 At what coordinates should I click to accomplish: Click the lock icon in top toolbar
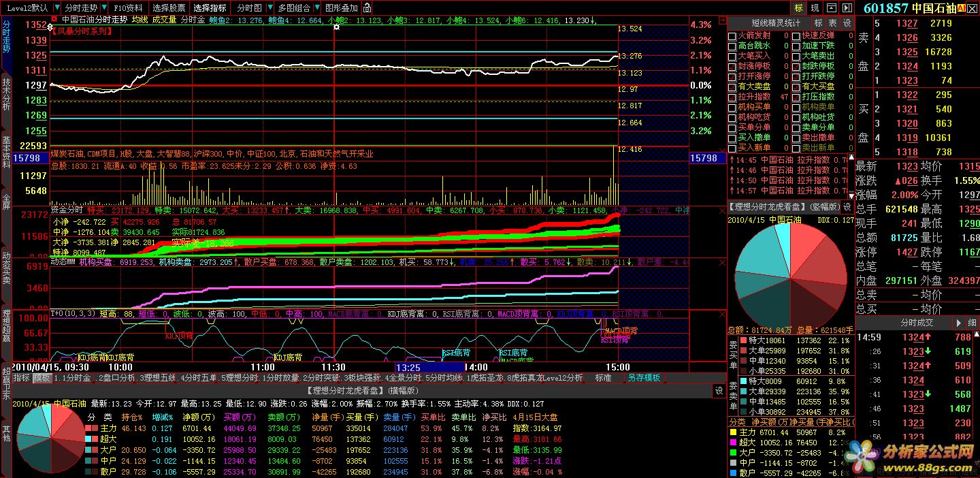click(367, 8)
